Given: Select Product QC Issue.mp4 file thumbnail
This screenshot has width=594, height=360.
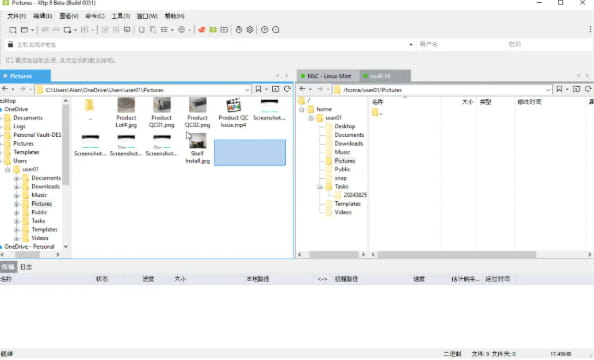Looking at the screenshot, I should [x=233, y=113].
